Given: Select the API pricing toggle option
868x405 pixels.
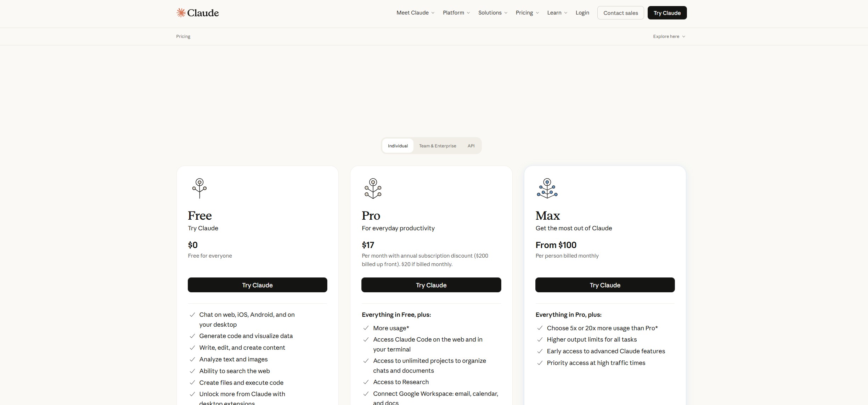Looking at the screenshot, I should pos(471,146).
